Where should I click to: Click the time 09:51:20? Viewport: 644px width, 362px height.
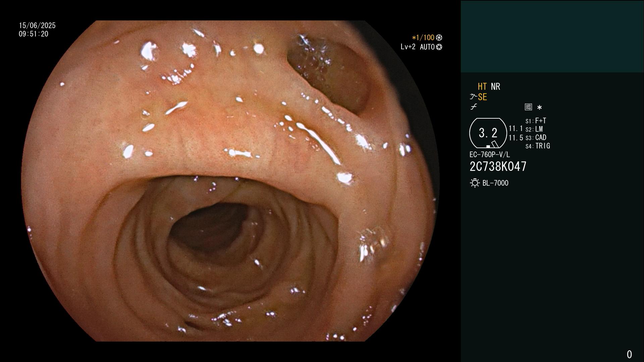coord(34,34)
